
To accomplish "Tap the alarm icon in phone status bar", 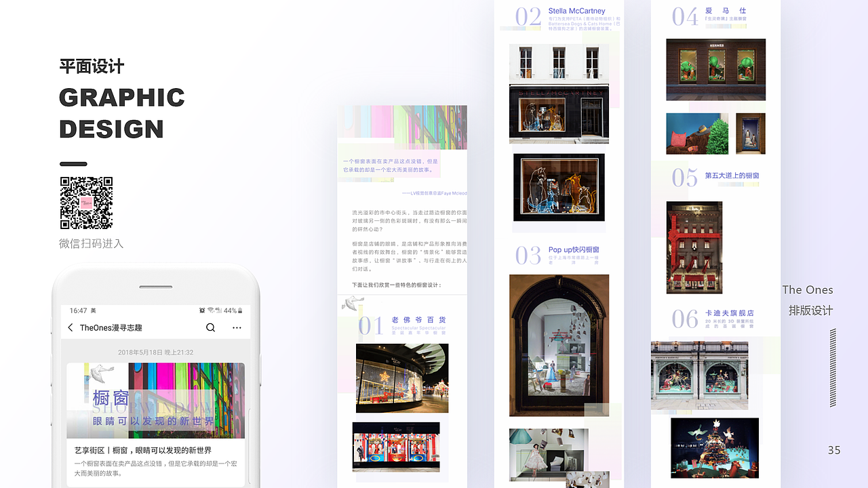I will click(202, 310).
